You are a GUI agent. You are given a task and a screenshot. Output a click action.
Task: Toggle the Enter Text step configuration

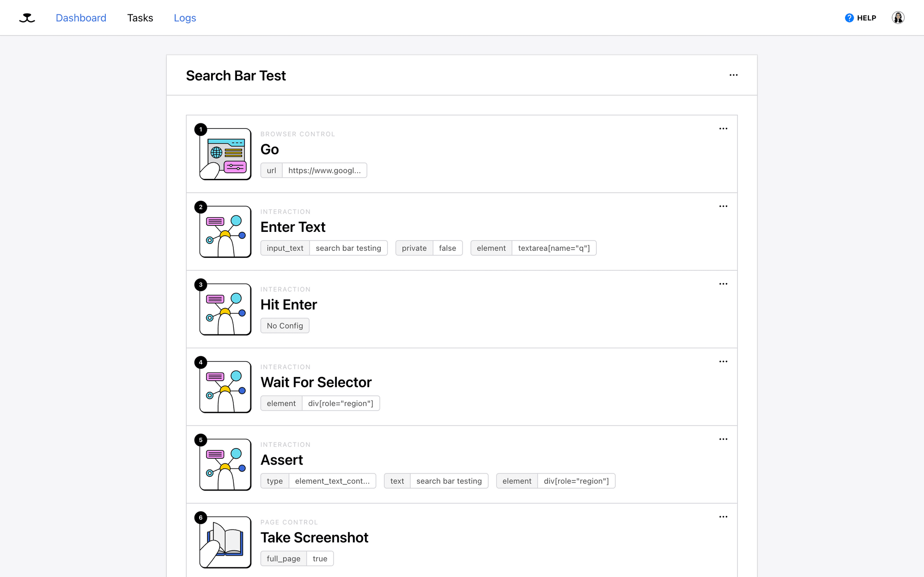pyautogui.click(x=723, y=206)
